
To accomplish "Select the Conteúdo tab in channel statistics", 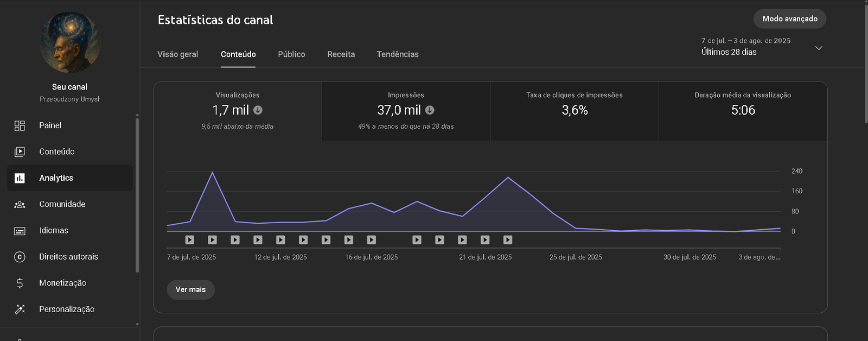I will 238,54.
